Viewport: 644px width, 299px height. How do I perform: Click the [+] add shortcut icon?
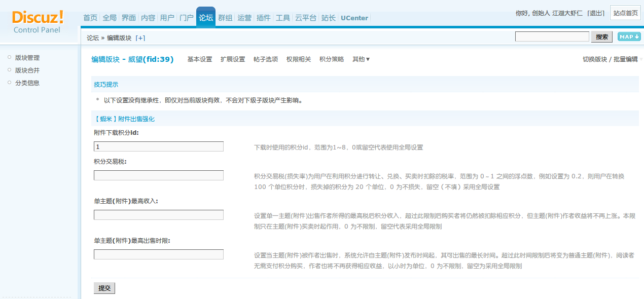coord(140,38)
